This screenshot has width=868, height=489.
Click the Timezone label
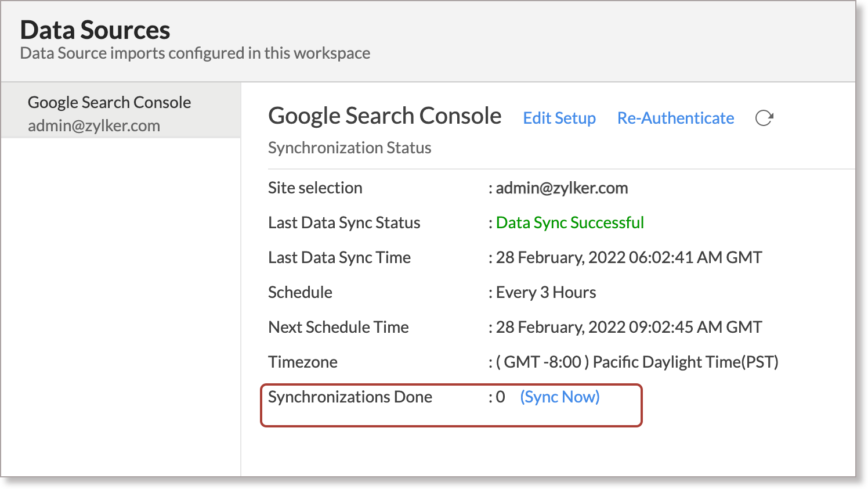[x=303, y=362]
